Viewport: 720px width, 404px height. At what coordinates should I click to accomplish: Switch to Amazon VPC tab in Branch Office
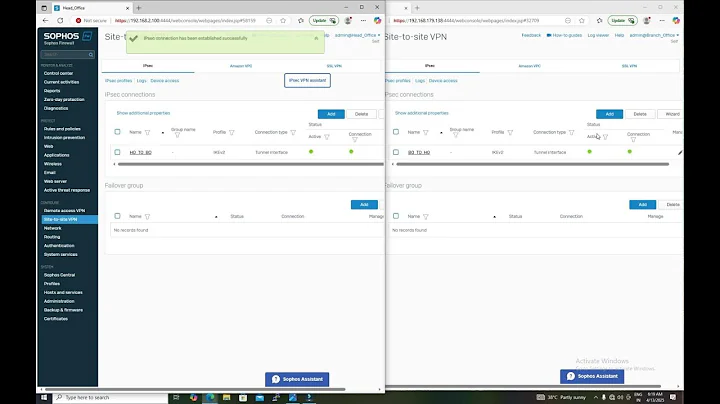pos(529,66)
